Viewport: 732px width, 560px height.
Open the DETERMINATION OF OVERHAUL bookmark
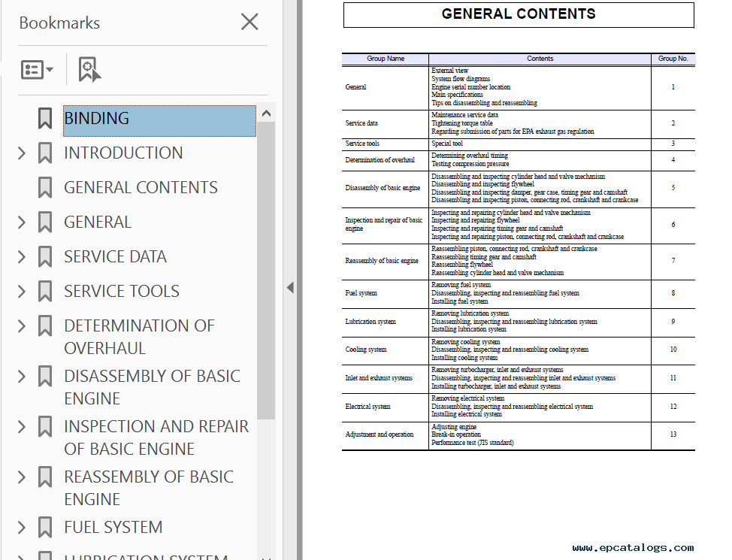139,338
